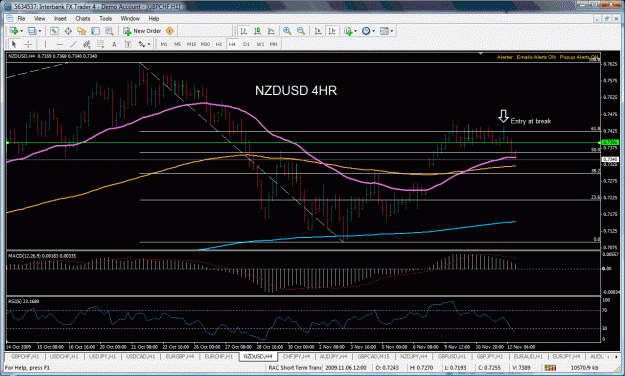625x376 pixels.
Task: Open the View menu
Action: tap(39, 19)
